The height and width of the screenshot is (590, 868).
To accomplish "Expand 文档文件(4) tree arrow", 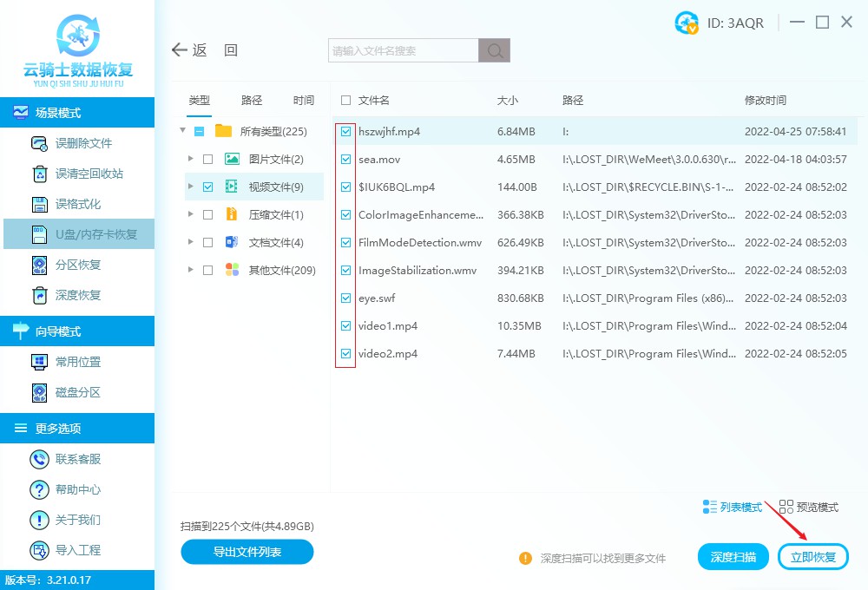I will coord(190,242).
